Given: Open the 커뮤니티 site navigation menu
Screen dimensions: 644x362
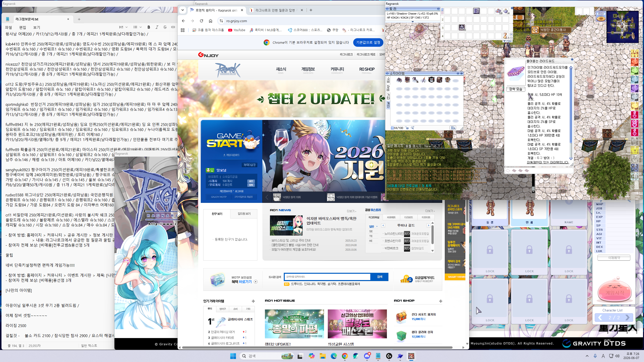Looking at the screenshot, I should [x=337, y=69].
